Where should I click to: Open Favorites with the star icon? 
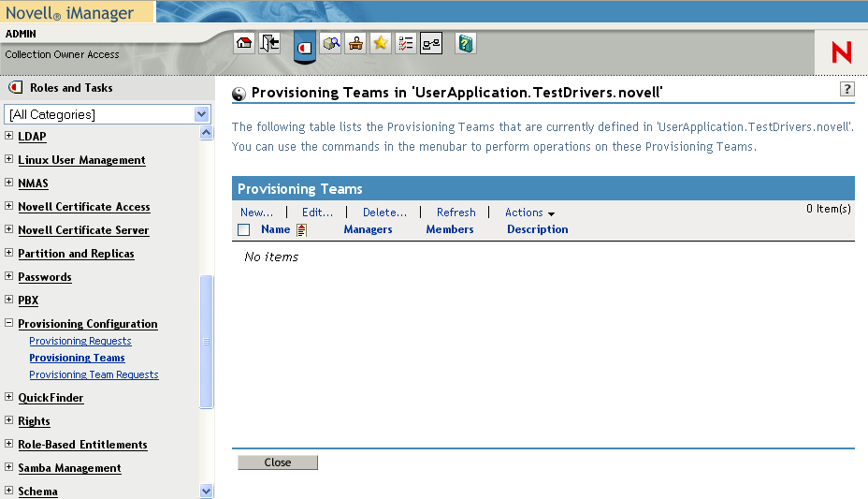click(381, 43)
